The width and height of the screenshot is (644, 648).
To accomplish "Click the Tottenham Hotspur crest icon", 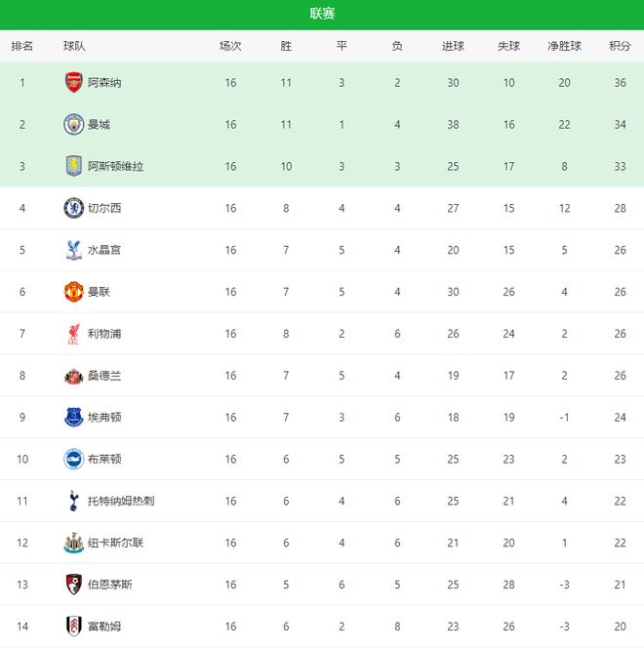I will [x=73, y=501].
